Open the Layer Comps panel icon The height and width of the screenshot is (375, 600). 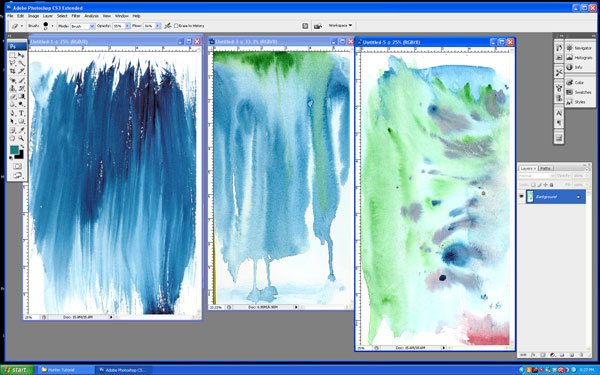(x=559, y=138)
